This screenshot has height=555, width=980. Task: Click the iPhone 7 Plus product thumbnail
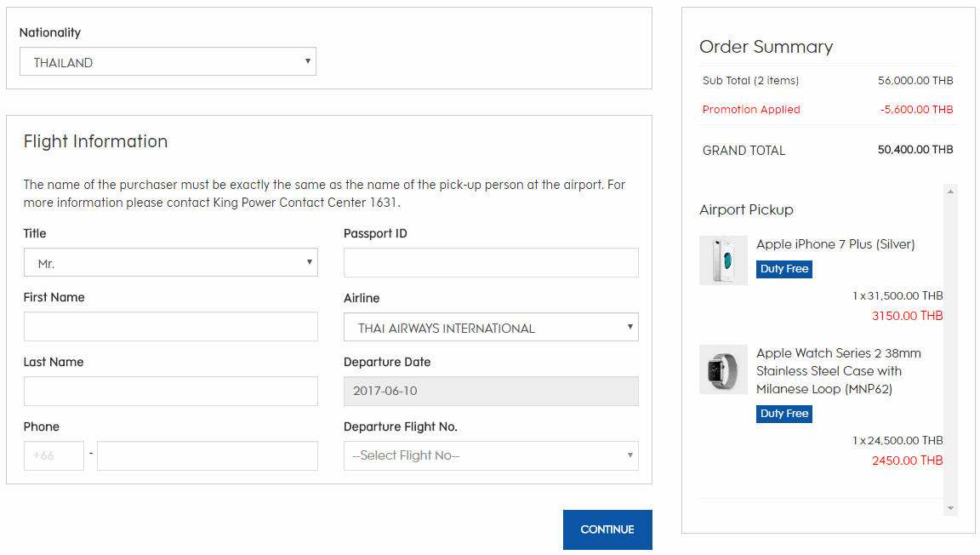tap(723, 260)
